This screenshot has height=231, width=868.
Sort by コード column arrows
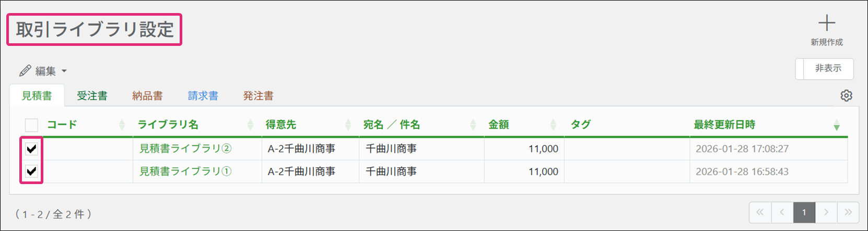tap(122, 125)
